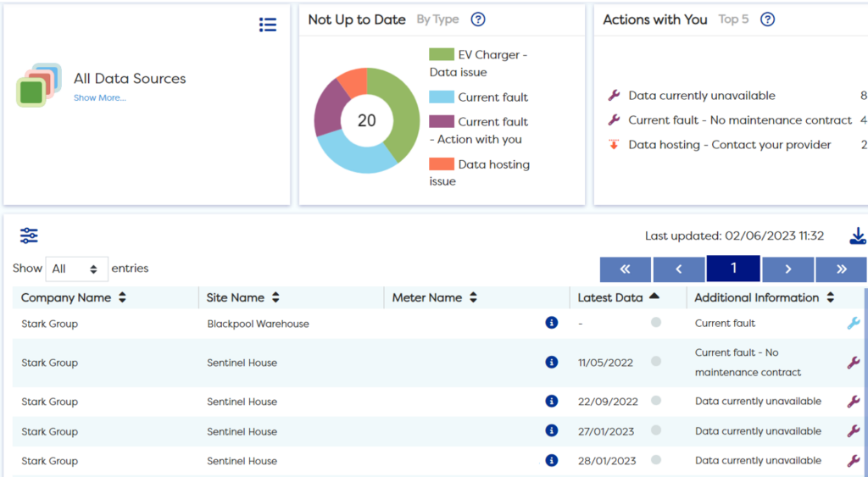Click status dot in Blackpool Warehouse row
This screenshot has height=477, width=868.
pos(656,322)
